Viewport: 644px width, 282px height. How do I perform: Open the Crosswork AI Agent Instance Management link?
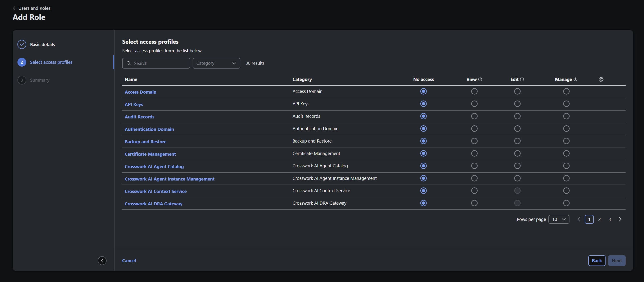(169, 179)
